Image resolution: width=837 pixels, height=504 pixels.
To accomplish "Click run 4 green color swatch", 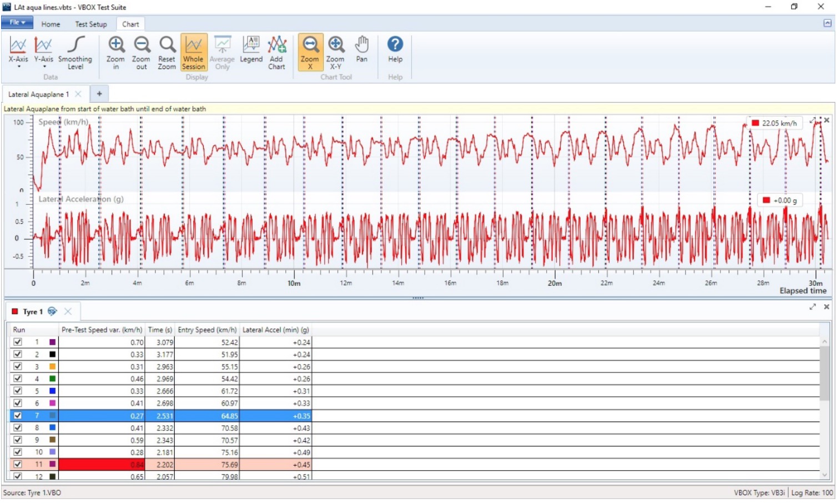I will tap(52, 379).
